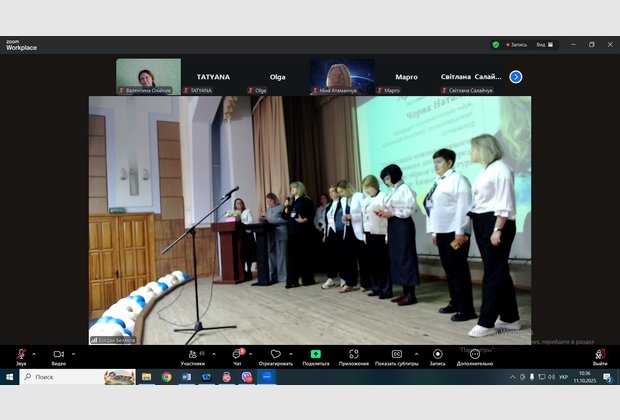Click the volume speaker icon in system tray

click(552, 377)
